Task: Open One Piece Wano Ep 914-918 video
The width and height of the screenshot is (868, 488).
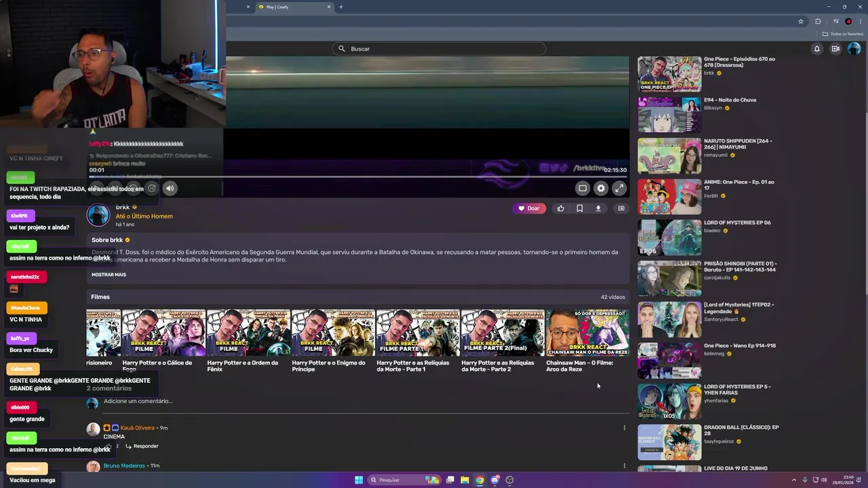Action: [669, 361]
